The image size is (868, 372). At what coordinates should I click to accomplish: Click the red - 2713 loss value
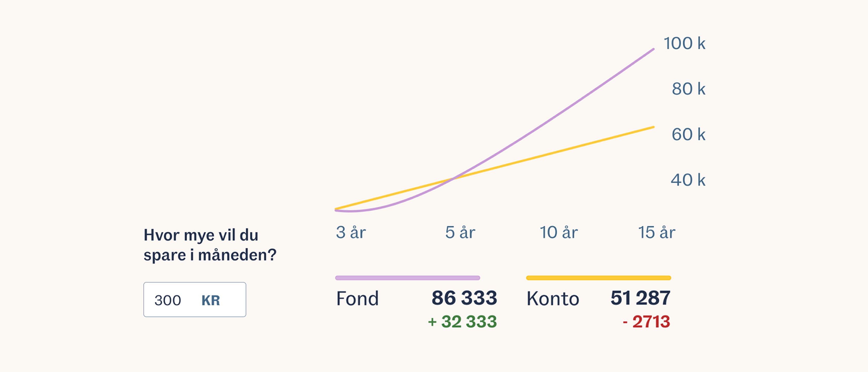647,321
